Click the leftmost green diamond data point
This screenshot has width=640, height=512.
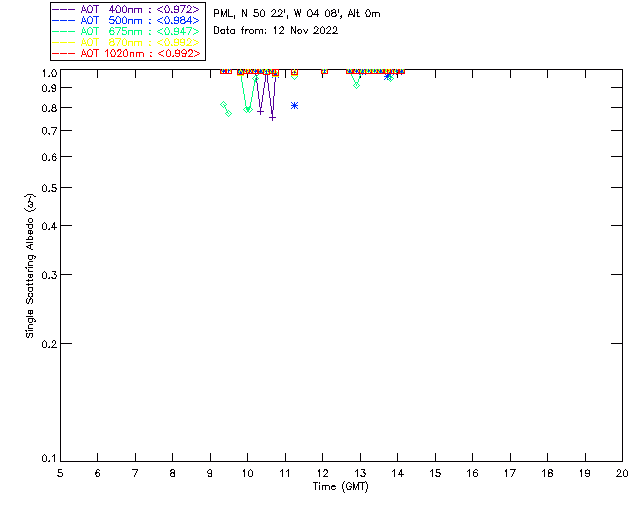[x=223, y=105]
